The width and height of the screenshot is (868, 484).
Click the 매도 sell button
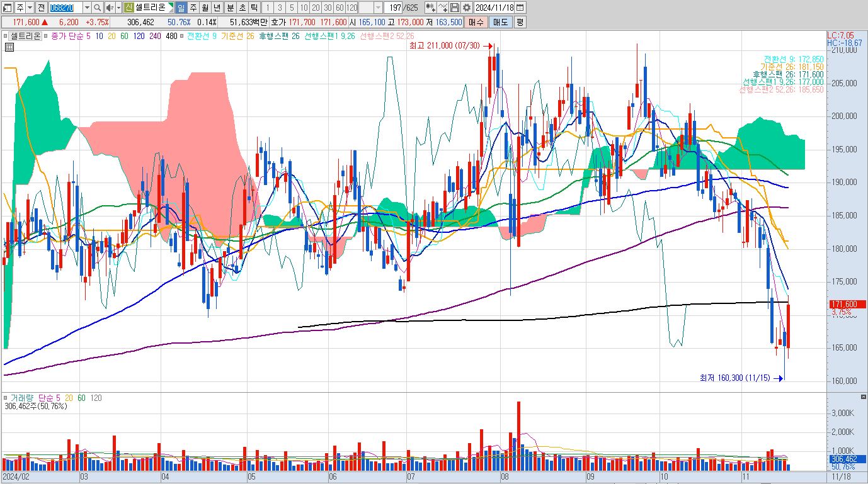pyautogui.click(x=501, y=22)
